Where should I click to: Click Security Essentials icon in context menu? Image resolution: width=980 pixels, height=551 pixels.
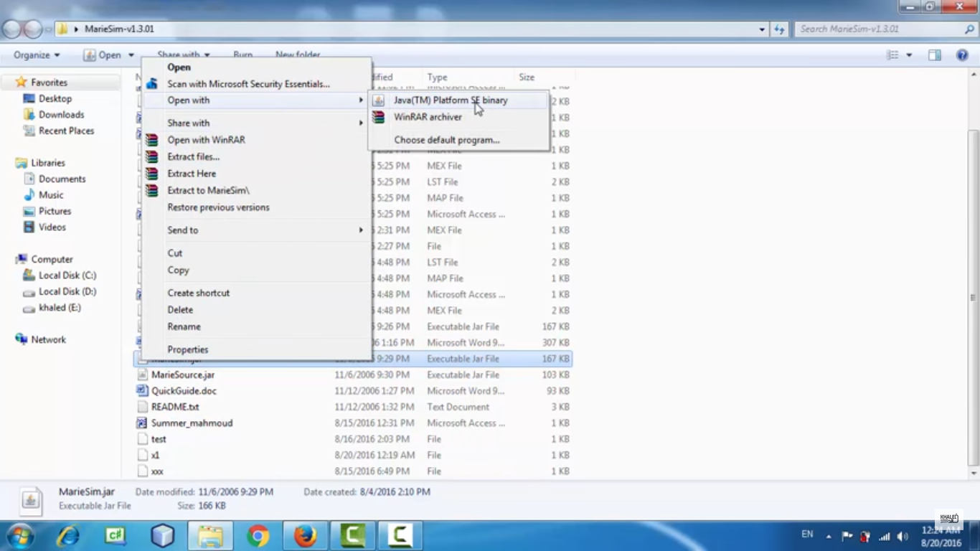pyautogui.click(x=151, y=84)
